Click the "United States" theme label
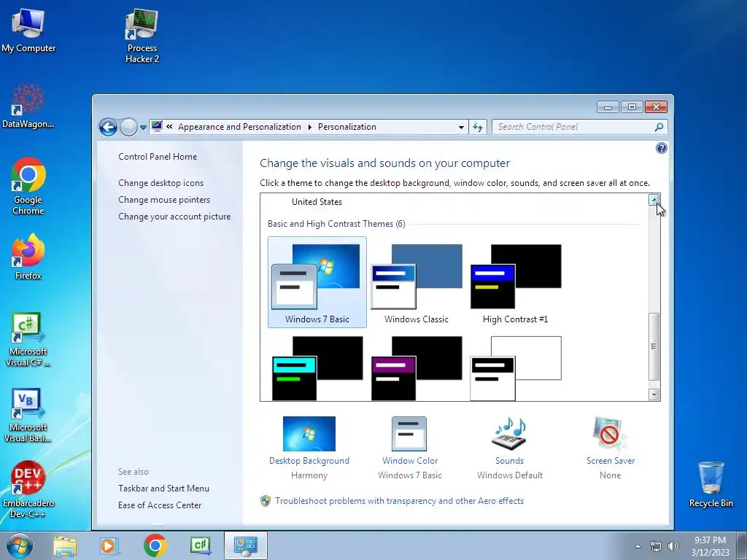The height and width of the screenshot is (560, 747). coord(317,202)
